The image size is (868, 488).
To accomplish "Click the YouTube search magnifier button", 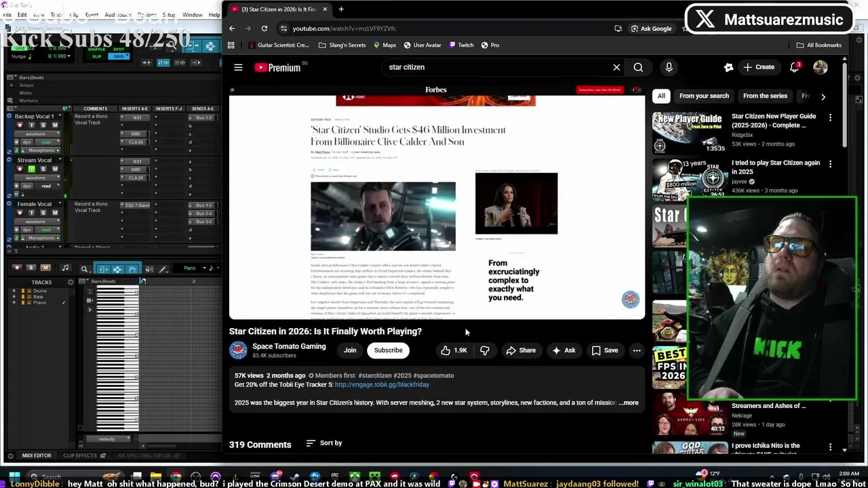I will 638,67.
